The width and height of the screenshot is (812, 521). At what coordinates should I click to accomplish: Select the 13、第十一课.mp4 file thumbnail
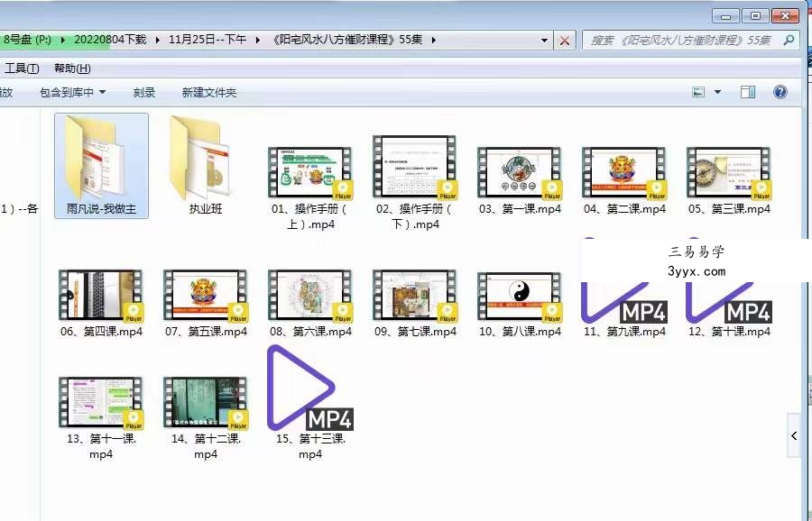(x=101, y=404)
